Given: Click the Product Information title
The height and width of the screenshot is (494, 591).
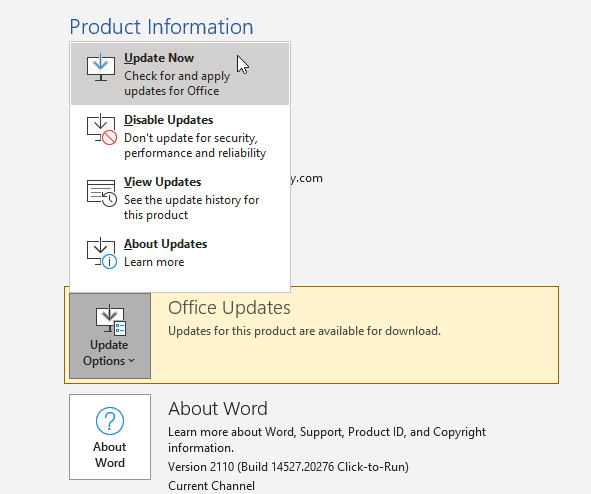Looking at the screenshot, I should 161,27.
